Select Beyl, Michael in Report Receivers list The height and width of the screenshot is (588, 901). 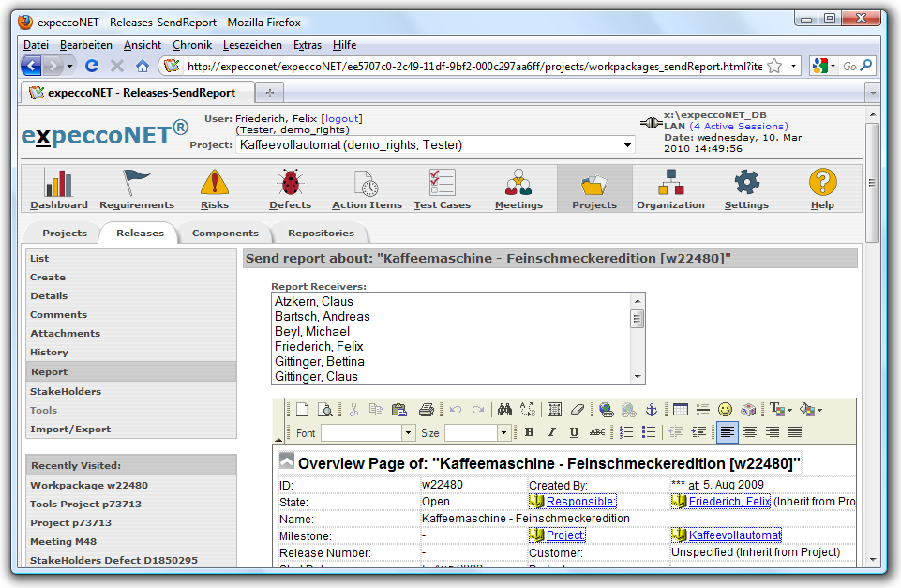(x=312, y=332)
